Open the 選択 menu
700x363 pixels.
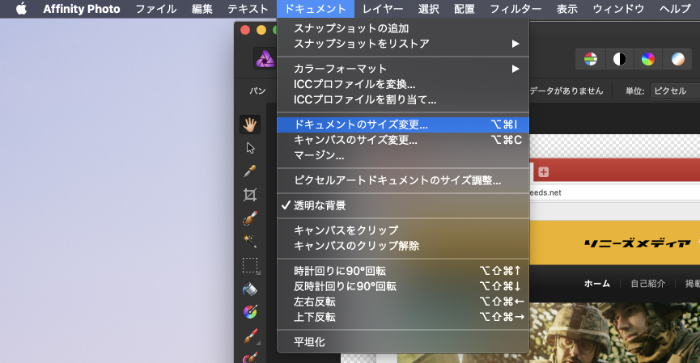(429, 9)
